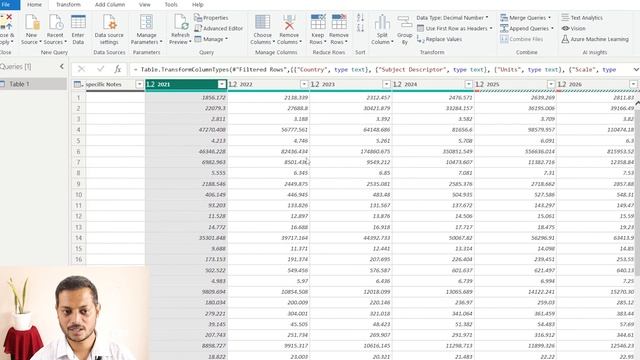The width and height of the screenshot is (640, 360).
Task: Sort ascending using the A-Z icon
Action: click(360, 18)
